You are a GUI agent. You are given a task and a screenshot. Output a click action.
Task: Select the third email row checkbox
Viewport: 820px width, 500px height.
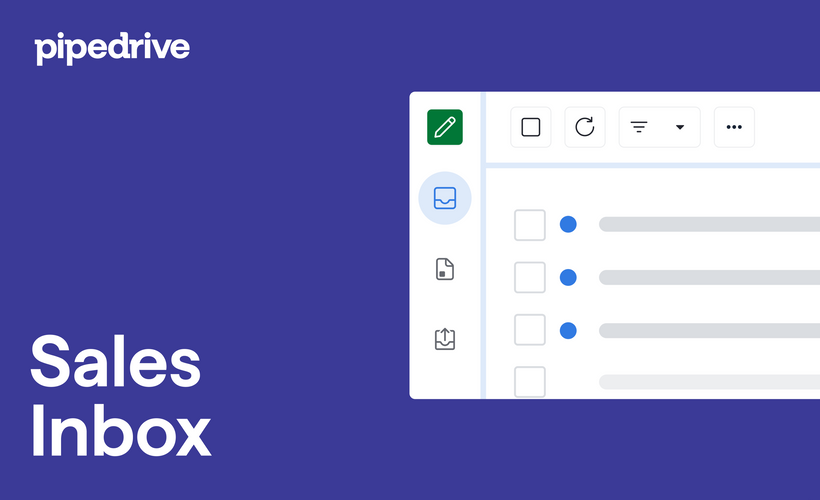tap(530, 330)
